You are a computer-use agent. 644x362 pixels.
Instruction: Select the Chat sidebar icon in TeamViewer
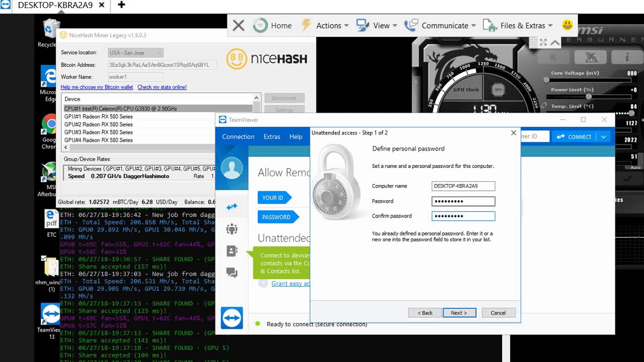232,273
